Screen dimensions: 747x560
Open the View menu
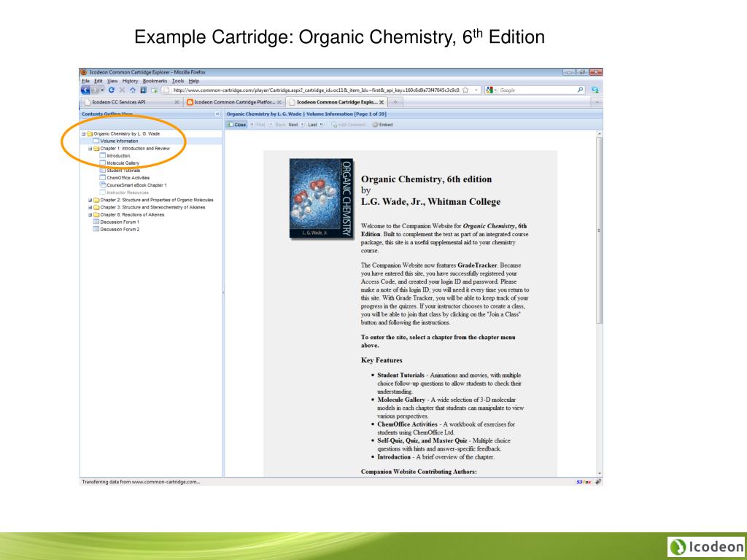click(x=112, y=81)
